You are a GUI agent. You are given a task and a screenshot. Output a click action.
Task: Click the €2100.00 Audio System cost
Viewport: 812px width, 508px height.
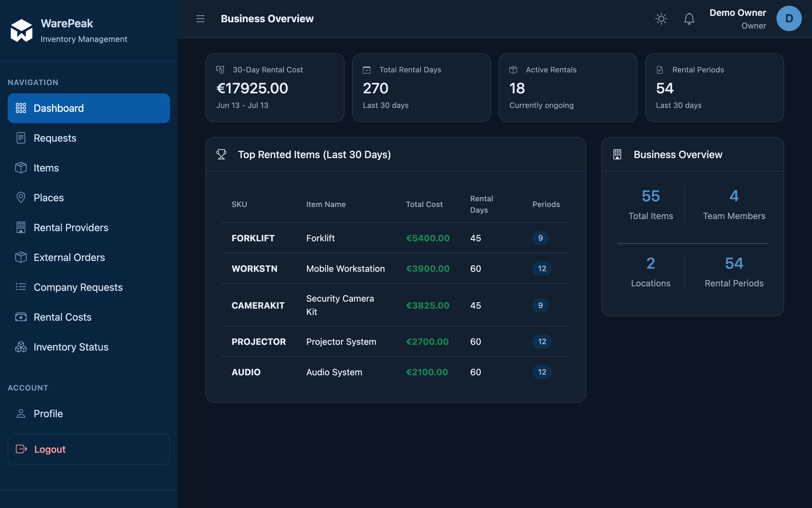[427, 372]
